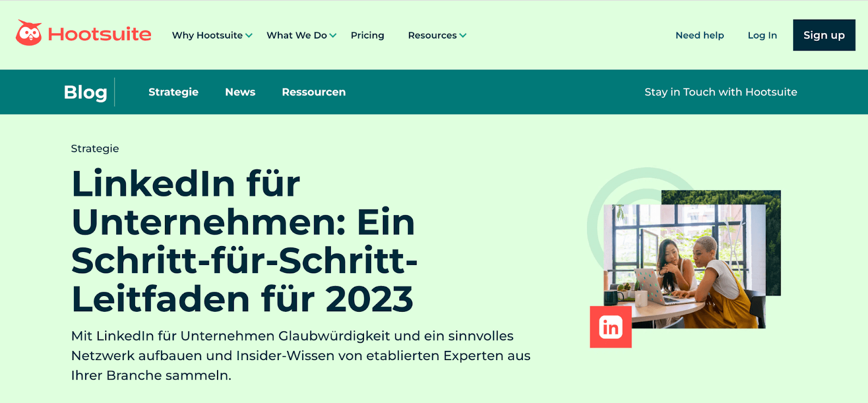Click the Need help link
This screenshot has width=868, height=403.
(x=700, y=35)
